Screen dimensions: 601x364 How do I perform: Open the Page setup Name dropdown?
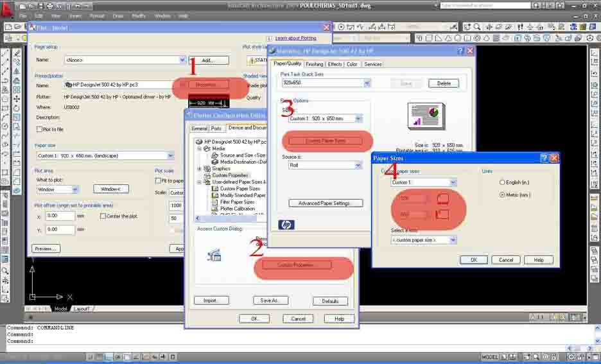(x=182, y=60)
